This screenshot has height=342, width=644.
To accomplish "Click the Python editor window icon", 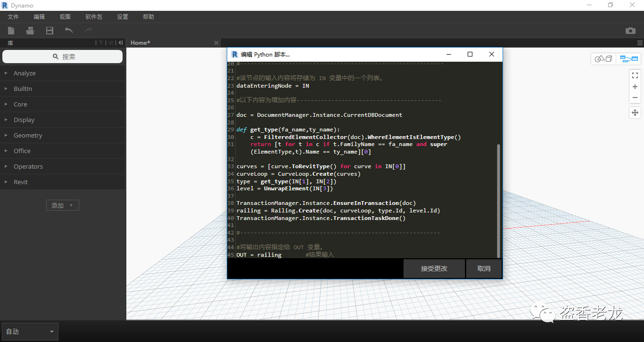I will [234, 54].
